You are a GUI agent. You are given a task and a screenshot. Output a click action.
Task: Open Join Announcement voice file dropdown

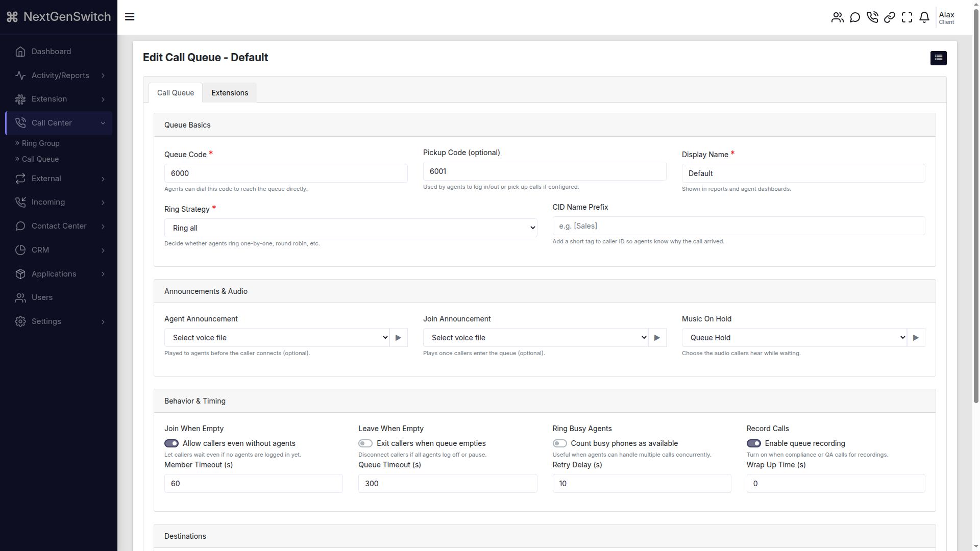(x=535, y=338)
